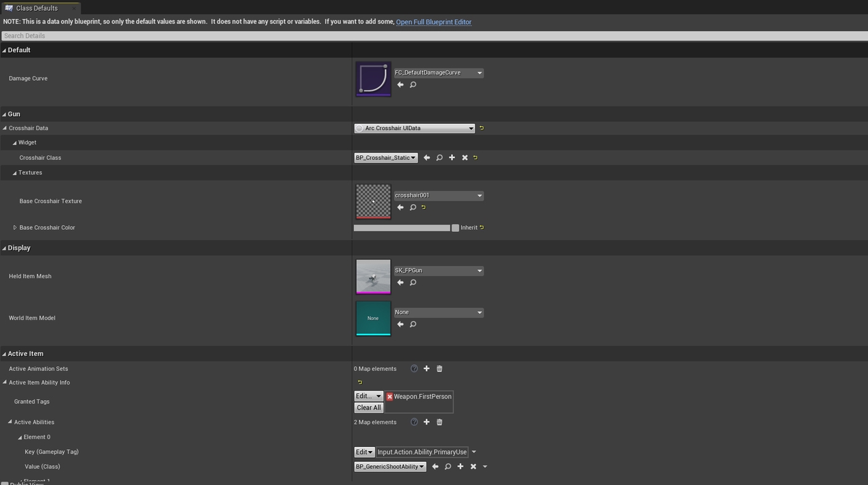Open Full Blueprint Editor link
This screenshot has height=485, width=868.
coord(433,22)
